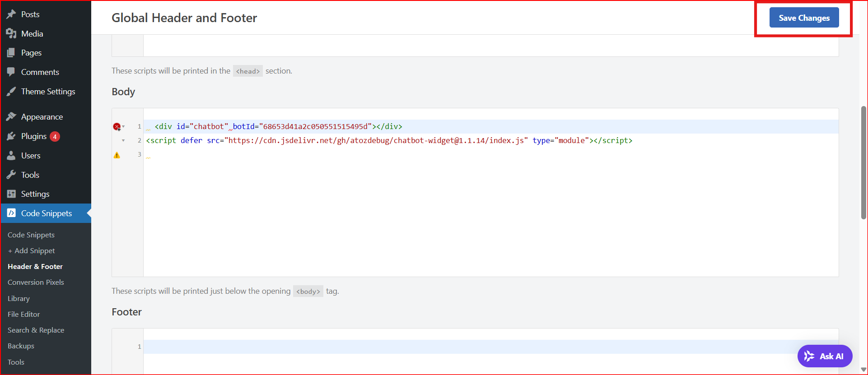Open the Ask AI assistant button
The image size is (868, 375).
[x=825, y=356]
